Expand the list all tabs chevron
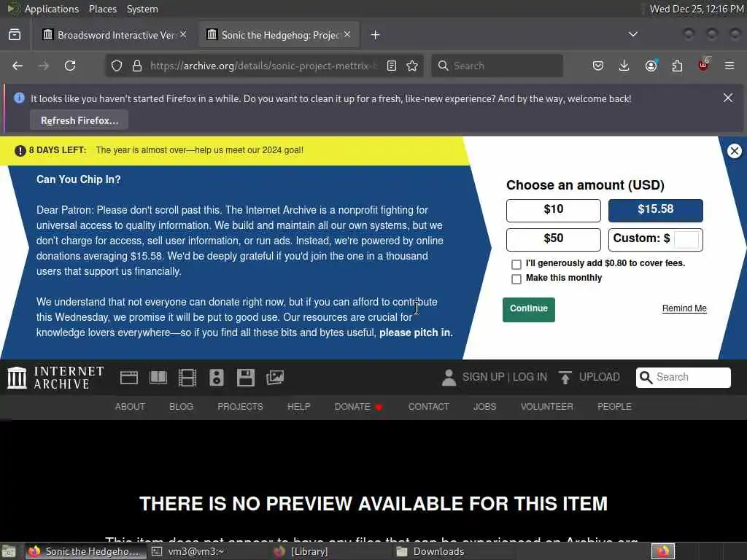Viewport: 747px width, 560px height. pyautogui.click(x=633, y=34)
